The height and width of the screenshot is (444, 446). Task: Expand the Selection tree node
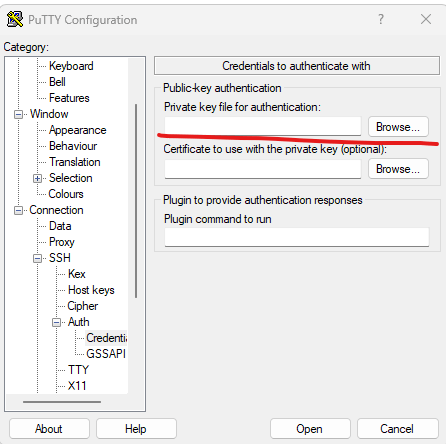[38, 178]
